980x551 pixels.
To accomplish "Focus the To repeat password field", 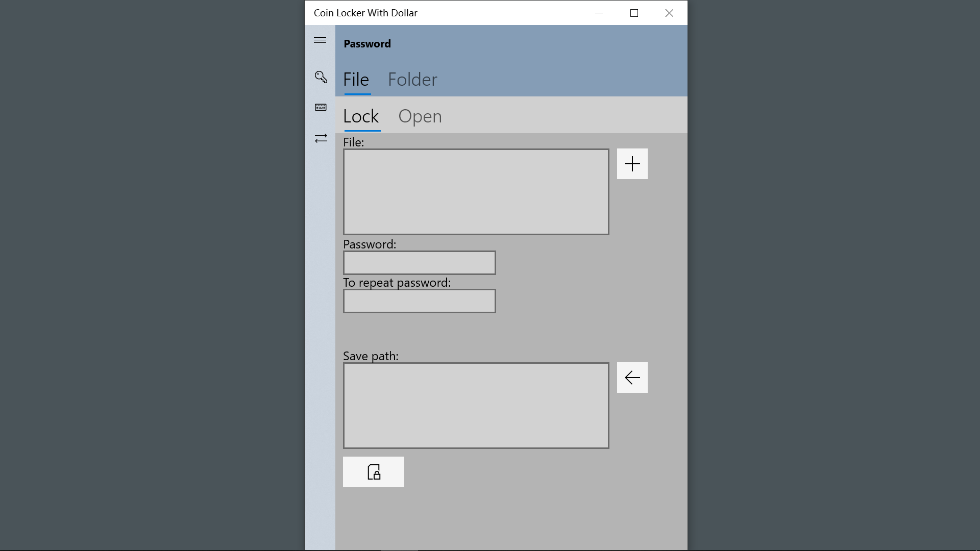I will coord(419,301).
